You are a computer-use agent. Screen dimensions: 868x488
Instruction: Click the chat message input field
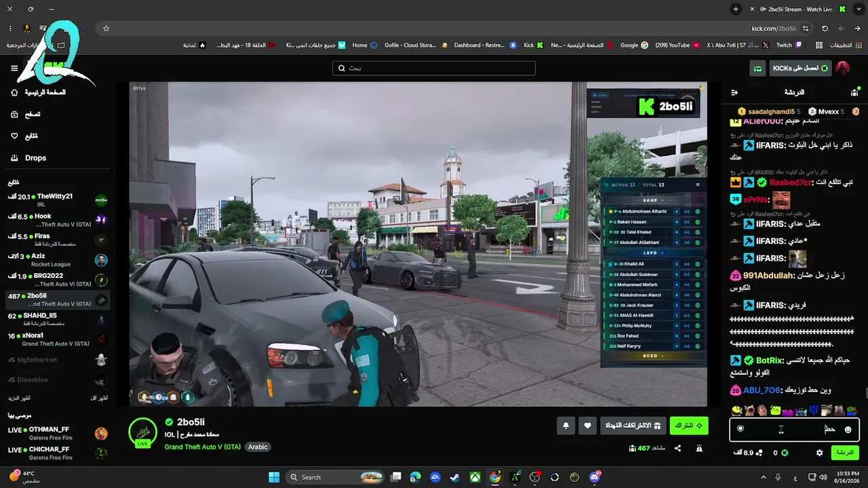tap(794, 429)
